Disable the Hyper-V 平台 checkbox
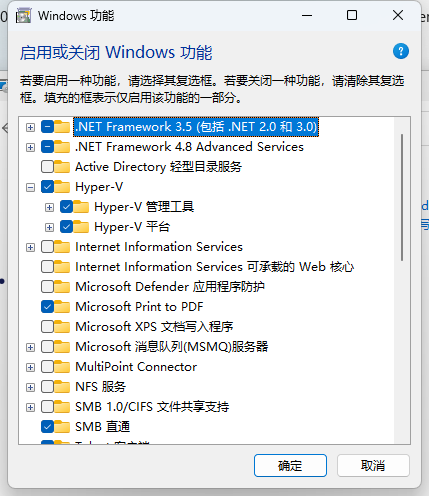 tap(66, 227)
